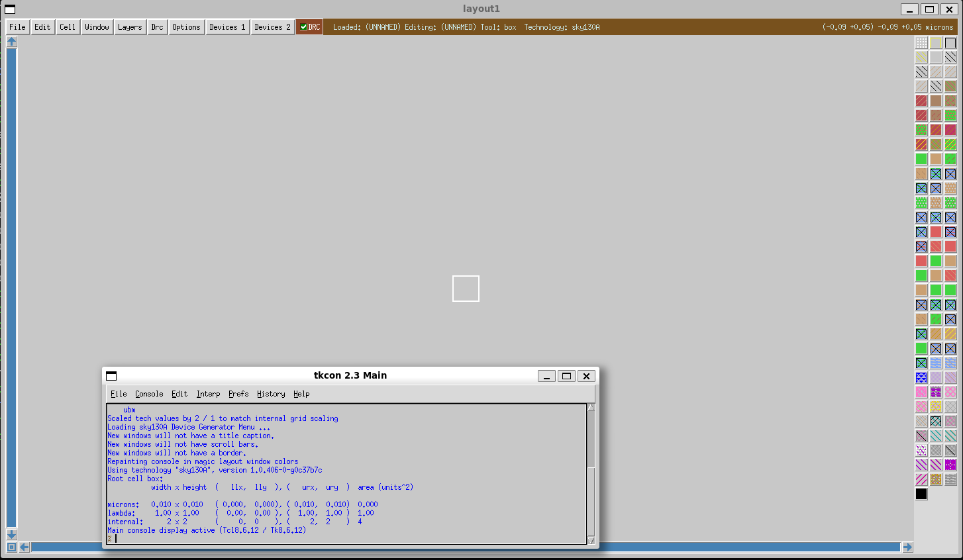
Task: Open the tkcon window menu icon in its title bar
Action: click(111, 376)
